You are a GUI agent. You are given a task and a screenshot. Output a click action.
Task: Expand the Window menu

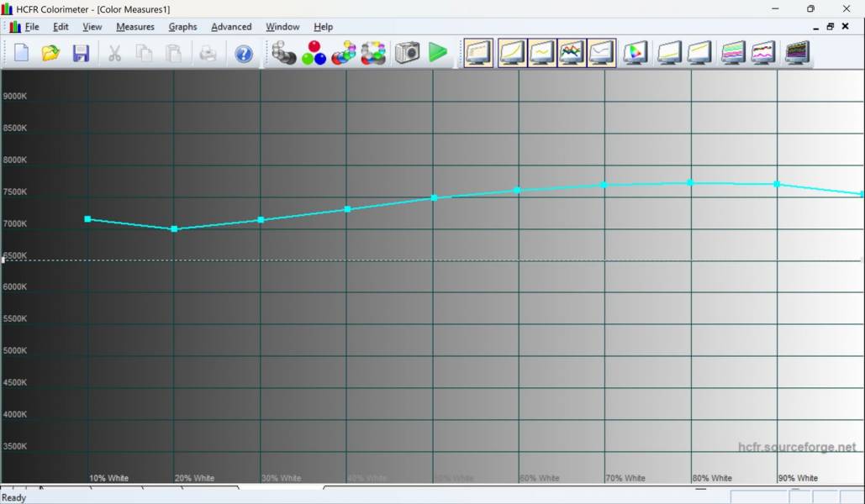coord(282,27)
